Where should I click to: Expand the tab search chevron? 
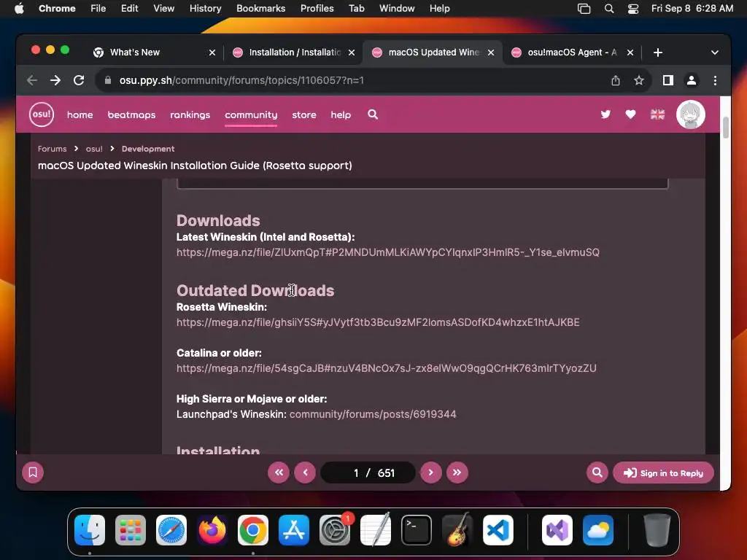click(x=715, y=52)
